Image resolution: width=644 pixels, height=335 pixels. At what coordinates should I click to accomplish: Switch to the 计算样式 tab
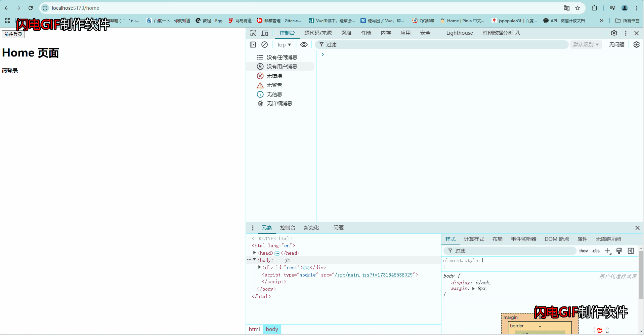pyautogui.click(x=474, y=239)
